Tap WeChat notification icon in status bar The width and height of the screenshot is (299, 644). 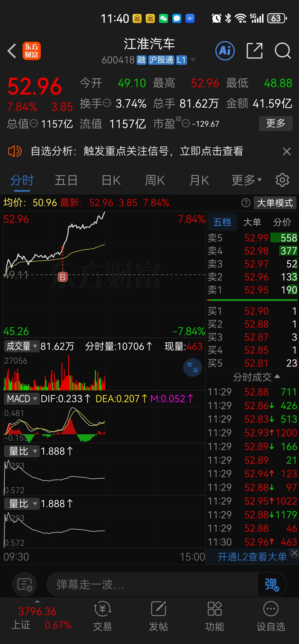click(163, 19)
